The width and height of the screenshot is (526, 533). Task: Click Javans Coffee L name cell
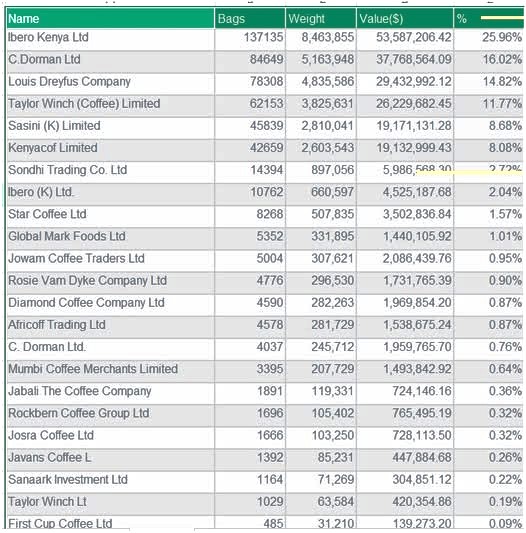[x=111, y=458]
